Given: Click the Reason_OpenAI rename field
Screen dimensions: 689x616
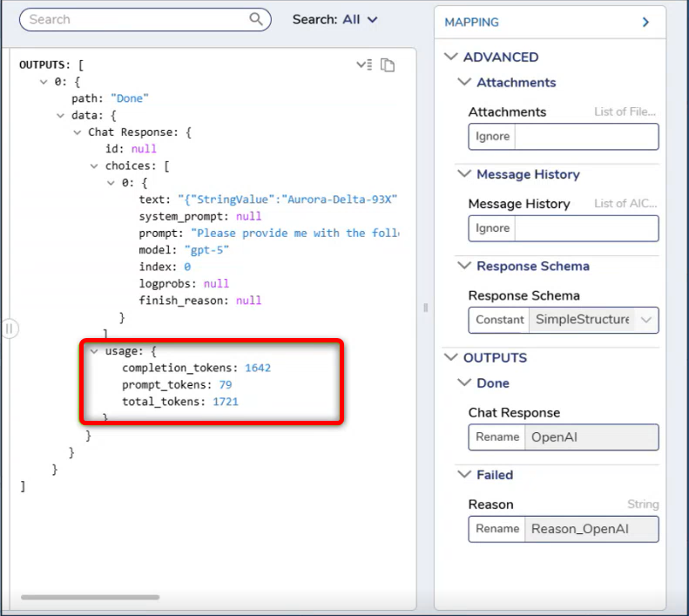Looking at the screenshot, I should pos(591,529).
